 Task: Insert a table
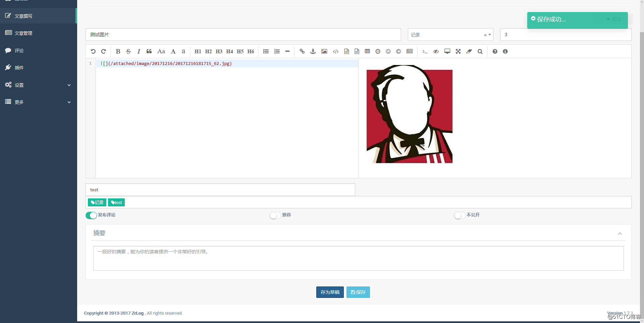click(367, 51)
